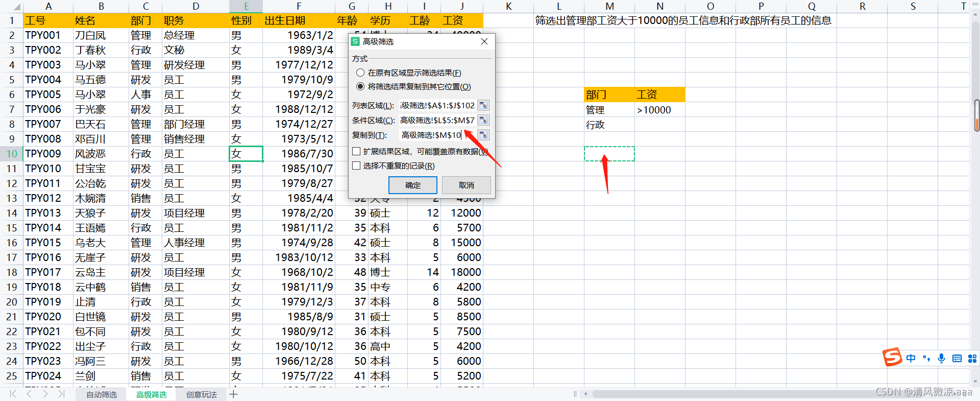
Task: Toggle the punctuation mode icon in IME bar
Action: (x=926, y=358)
